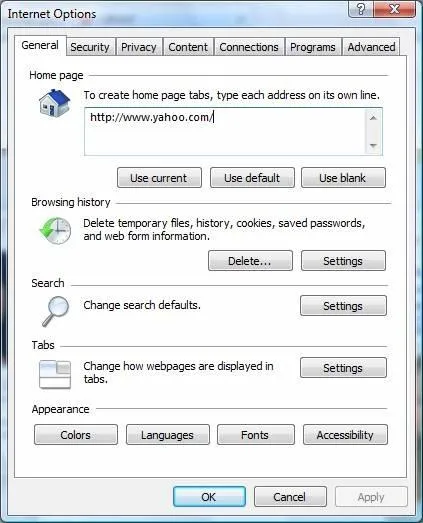The height and width of the screenshot is (523, 423).
Task: Click the Use default button
Action: [x=252, y=178]
